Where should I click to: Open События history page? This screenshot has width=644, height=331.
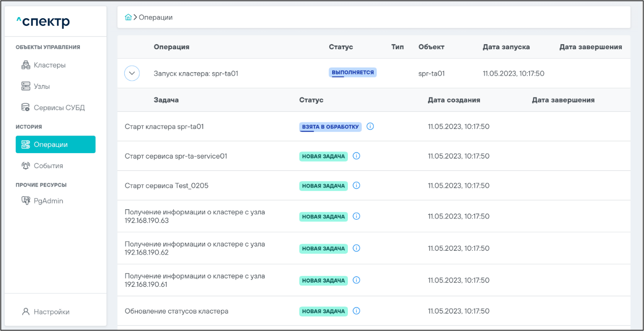point(48,165)
